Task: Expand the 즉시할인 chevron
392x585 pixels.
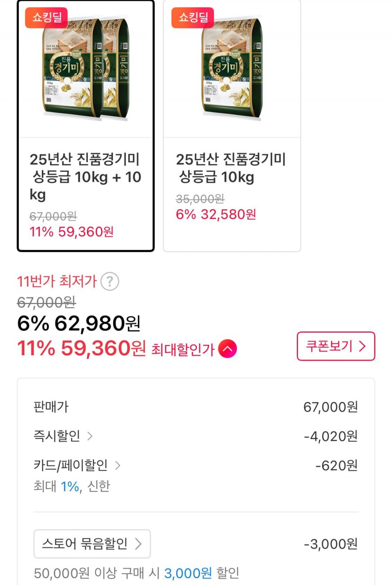Action: coord(90,436)
